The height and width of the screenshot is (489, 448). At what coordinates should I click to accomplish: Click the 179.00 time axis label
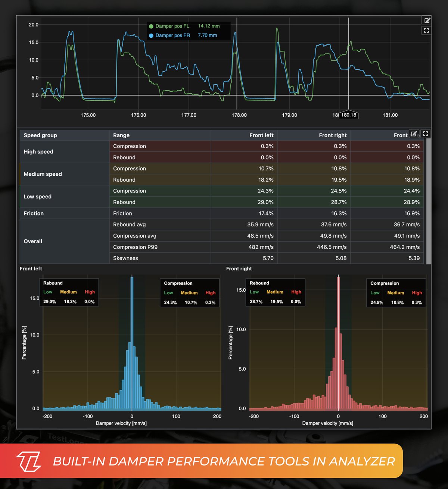(x=289, y=115)
